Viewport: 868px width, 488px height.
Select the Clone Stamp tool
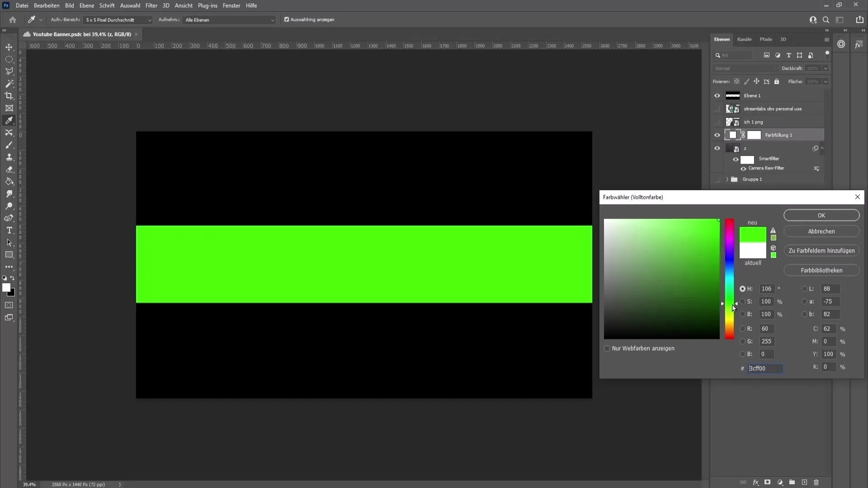[x=9, y=157]
